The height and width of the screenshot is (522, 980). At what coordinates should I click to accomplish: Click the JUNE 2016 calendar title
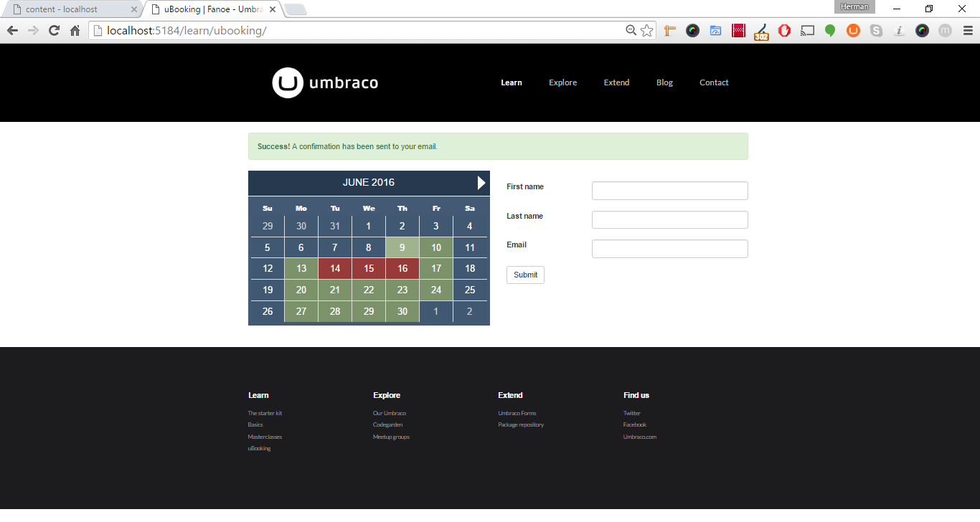pos(369,182)
